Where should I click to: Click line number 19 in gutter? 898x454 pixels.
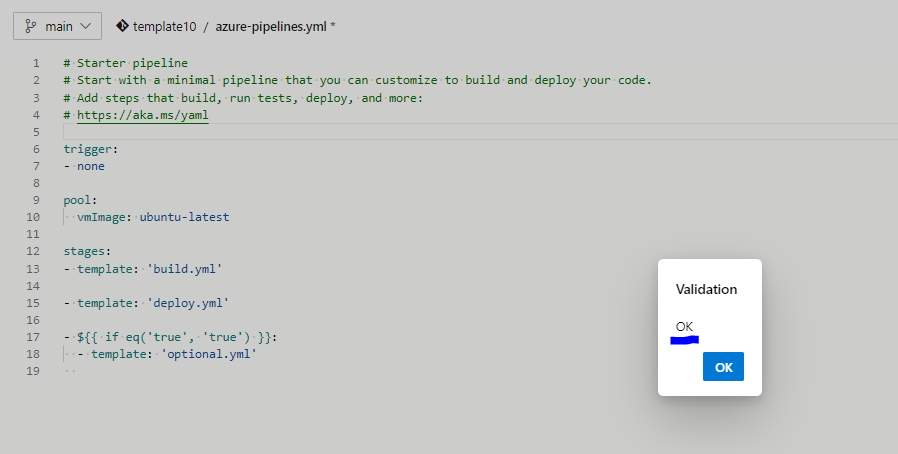(x=33, y=371)
